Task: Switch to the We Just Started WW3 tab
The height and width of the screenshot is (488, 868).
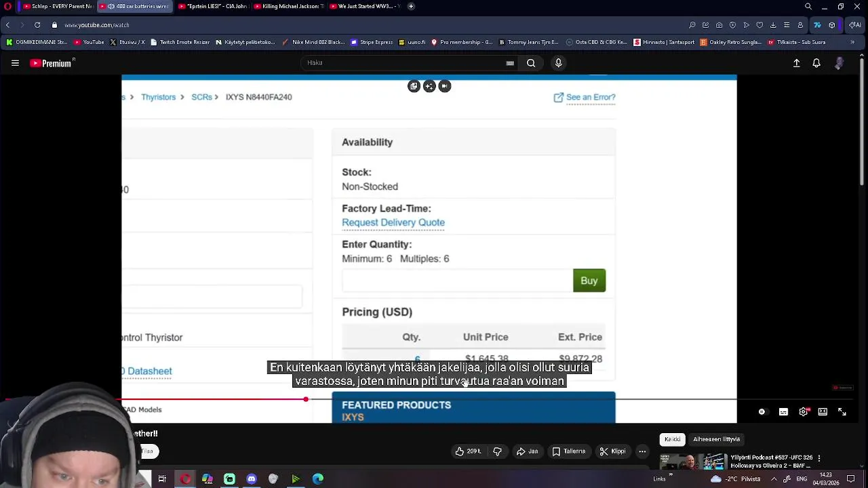Action: pos(365,7)
